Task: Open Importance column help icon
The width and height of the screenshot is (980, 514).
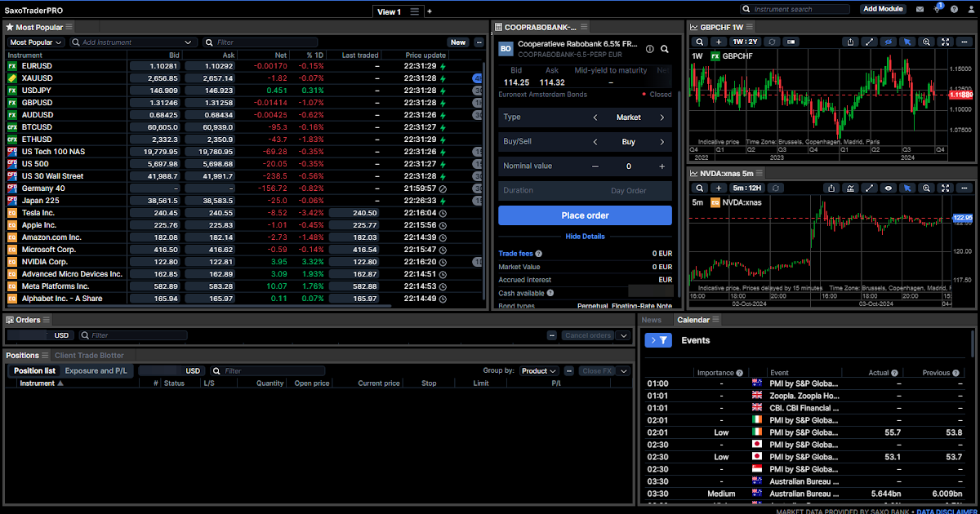Action: coord(741,373)
